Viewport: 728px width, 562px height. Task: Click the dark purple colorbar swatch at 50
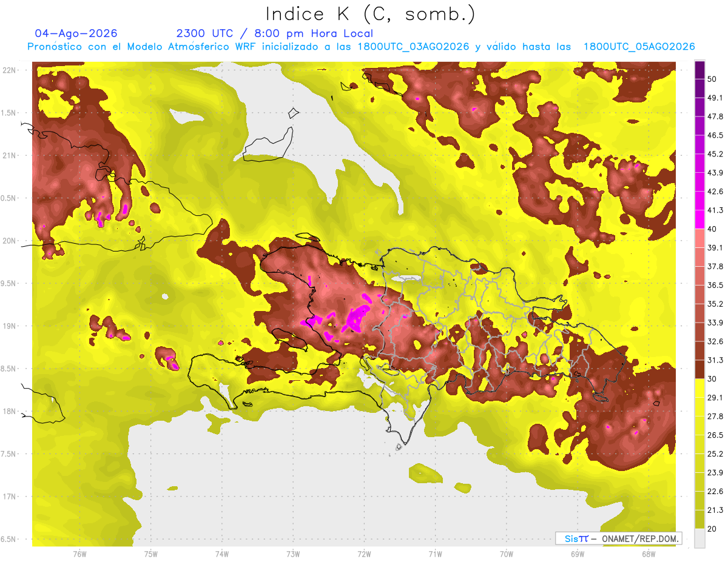click(700, 70)
